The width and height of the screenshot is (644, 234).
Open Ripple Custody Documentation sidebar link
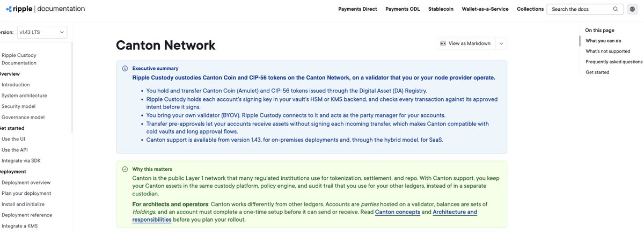(19, 59)
